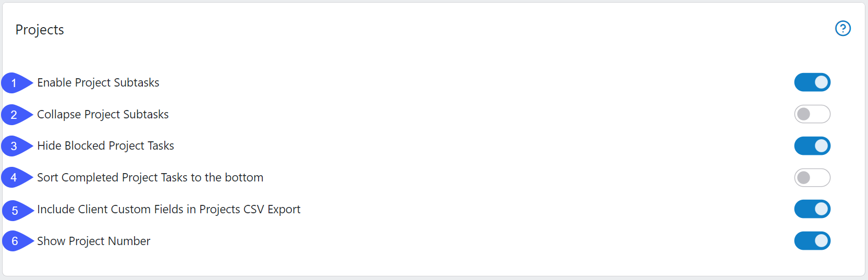This screenshot has width=868, height=280.
Task: Open the help question mark icon
Action: (842, 28)
